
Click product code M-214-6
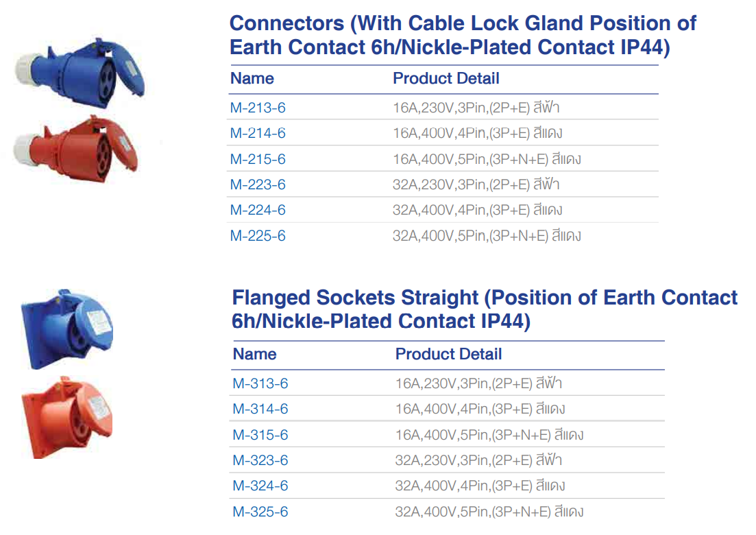click(258, 133)
